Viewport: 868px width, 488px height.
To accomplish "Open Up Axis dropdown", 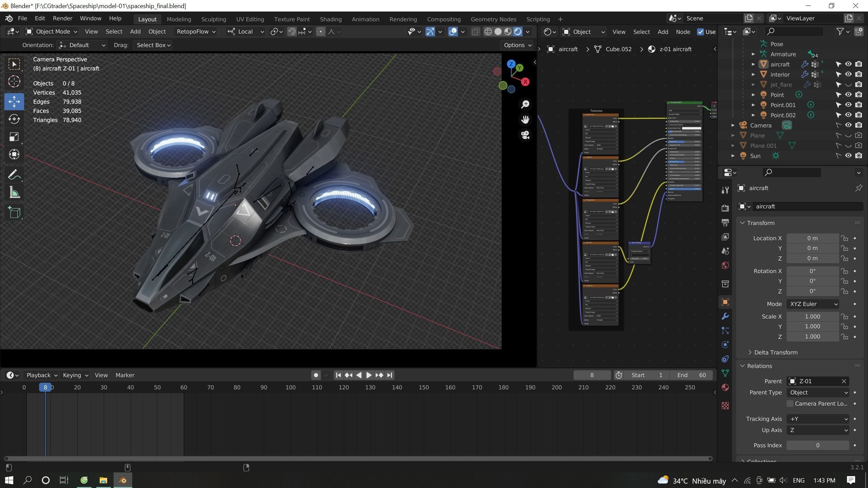I will (818, 430).
